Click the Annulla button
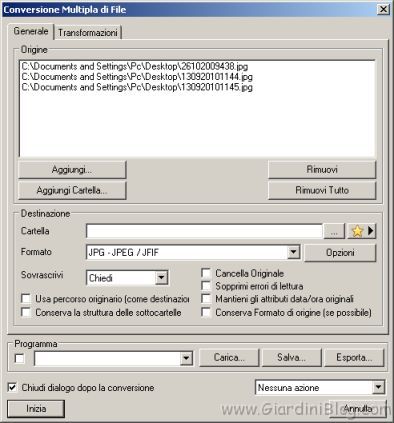The image size is (394, 423). pyautogui.click(x=358, y=409)
